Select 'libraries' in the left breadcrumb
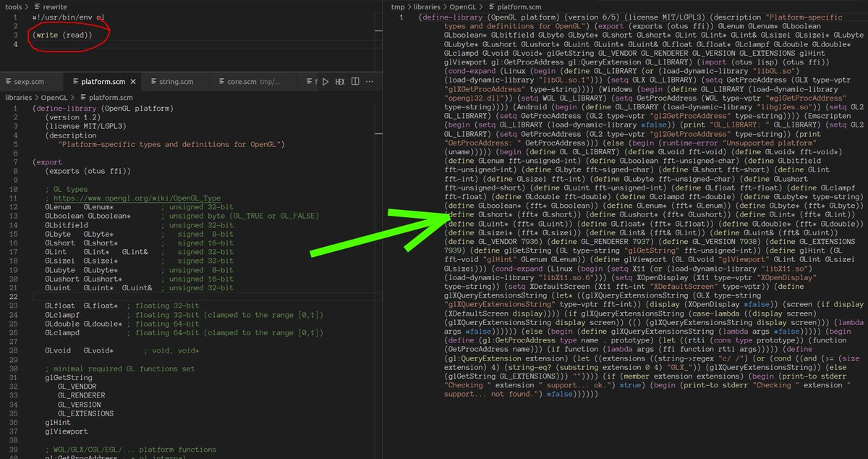868x459 pixels. [x=18, y=97]
